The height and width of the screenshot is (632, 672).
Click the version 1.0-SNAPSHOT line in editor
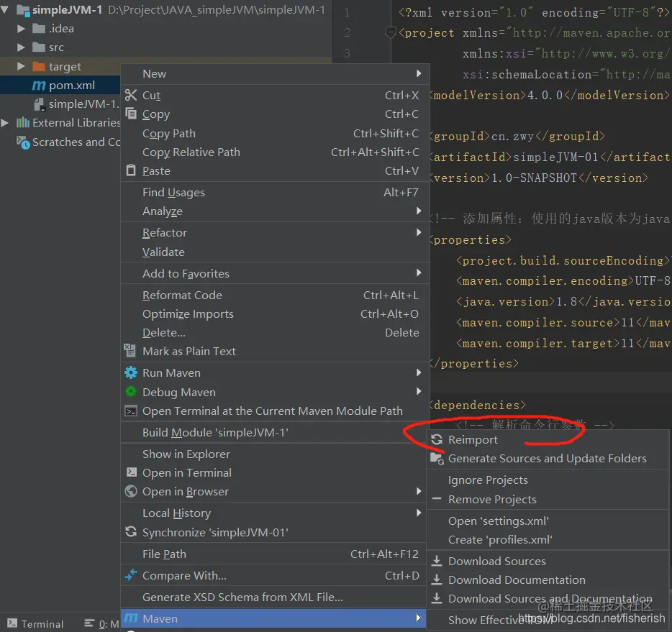pyautogui.click(x=540, y=178)
